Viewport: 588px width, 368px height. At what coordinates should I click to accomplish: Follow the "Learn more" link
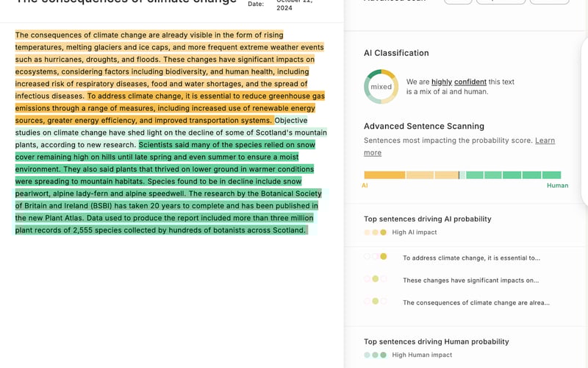(x=544, y=141)
